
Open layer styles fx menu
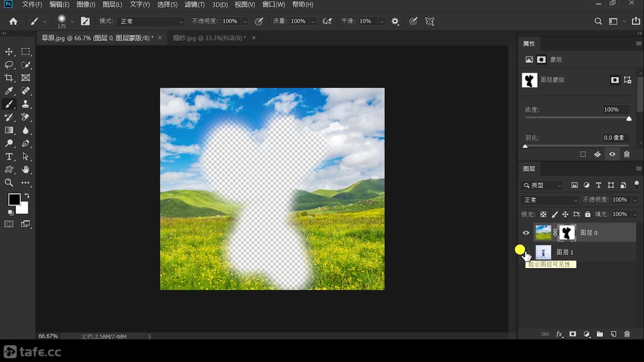pyautogui.click(x=559, y=334)
